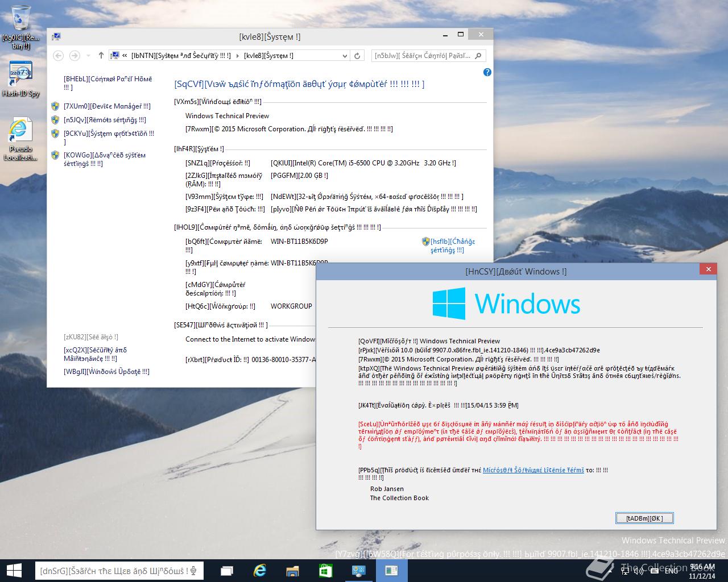The width and height of the screenshot is (728, 582).
Task: Open ENG language indicator in tray
Action: tap(671, 571)
